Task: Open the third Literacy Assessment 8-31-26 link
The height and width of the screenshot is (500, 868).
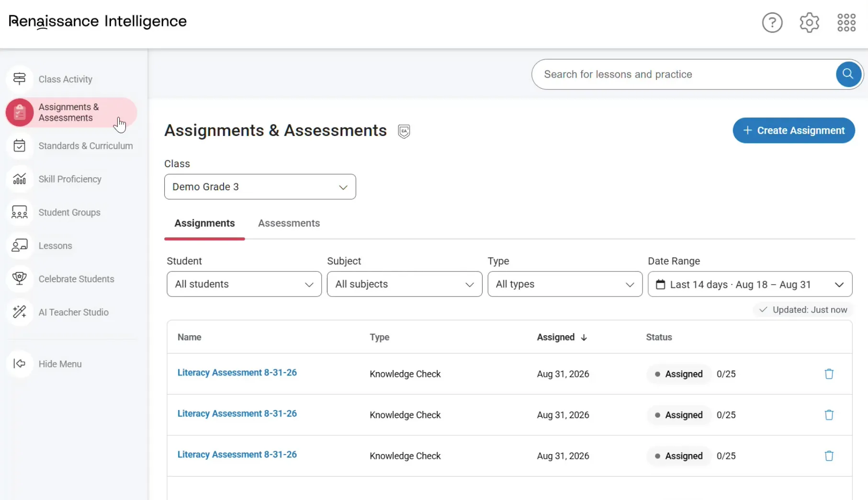Action: [237, 455]
